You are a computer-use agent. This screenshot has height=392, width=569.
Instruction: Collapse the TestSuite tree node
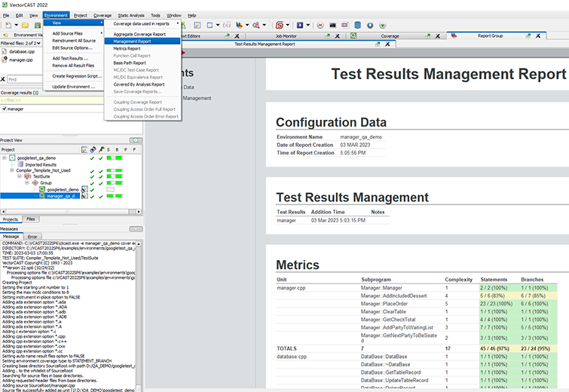pos(20,176)
